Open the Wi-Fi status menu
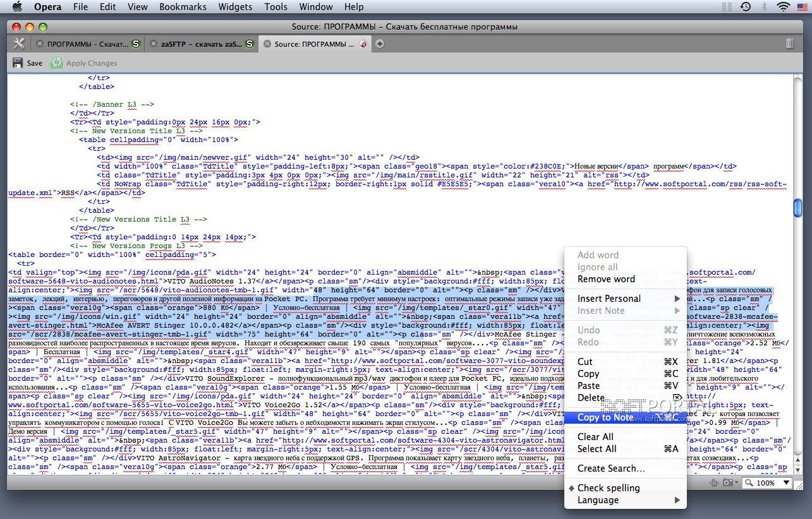The height and width of the screenshot is (519, 812). [784, 7]
